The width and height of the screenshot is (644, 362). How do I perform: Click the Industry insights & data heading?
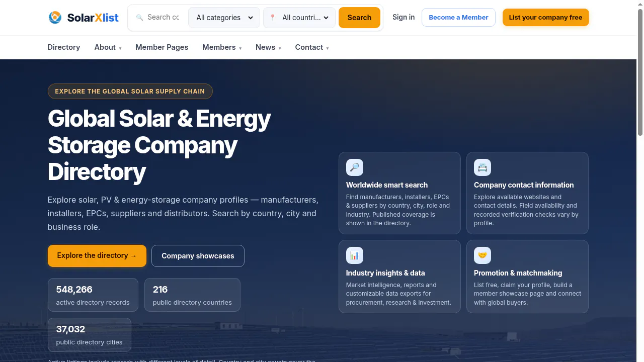(385, 273)
